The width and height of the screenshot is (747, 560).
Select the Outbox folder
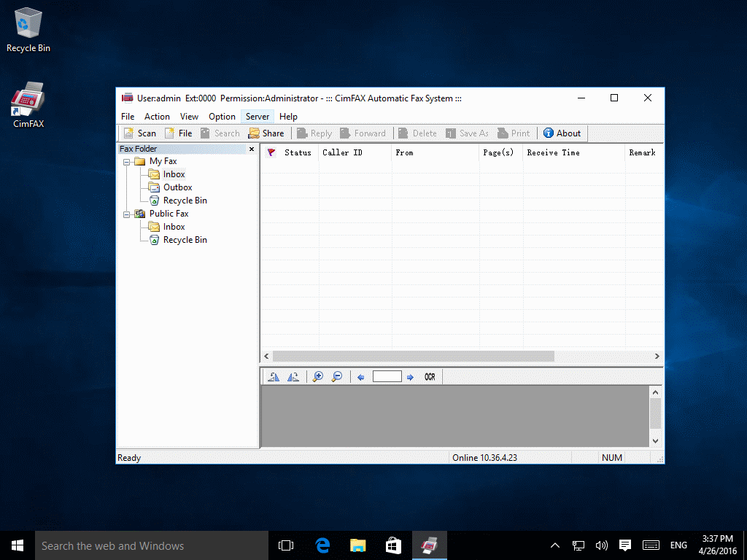(178, 187)
